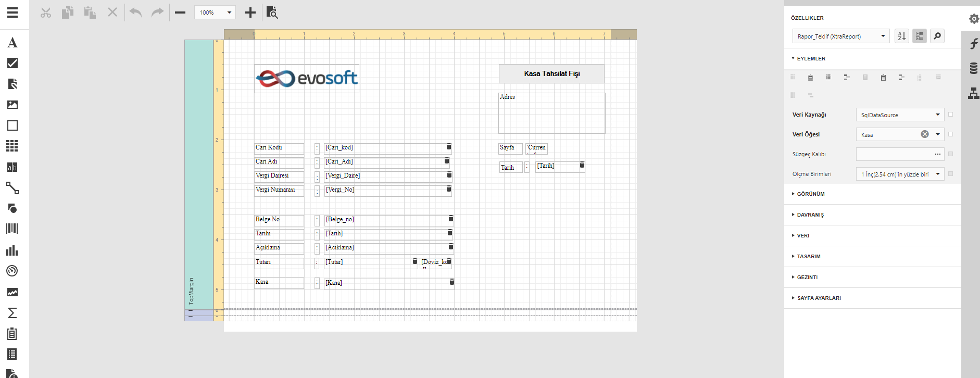Zoom in with the plus button

coord(250,12)
